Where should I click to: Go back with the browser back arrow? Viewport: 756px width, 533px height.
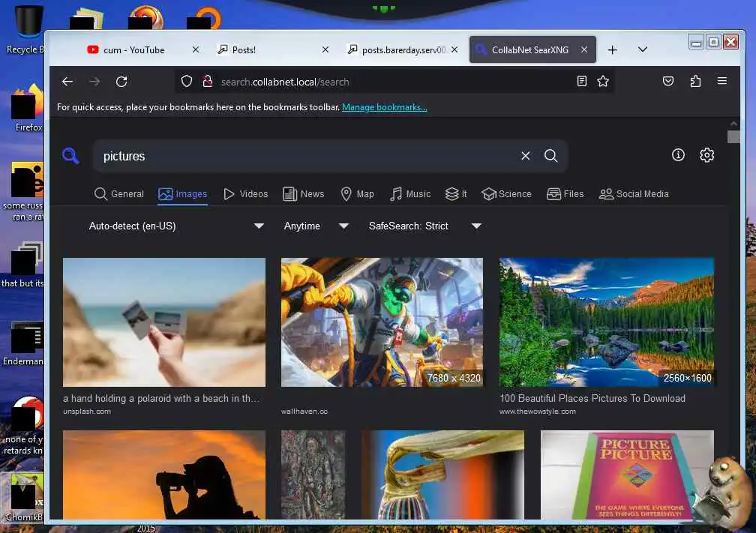click(x=67, y=82)
